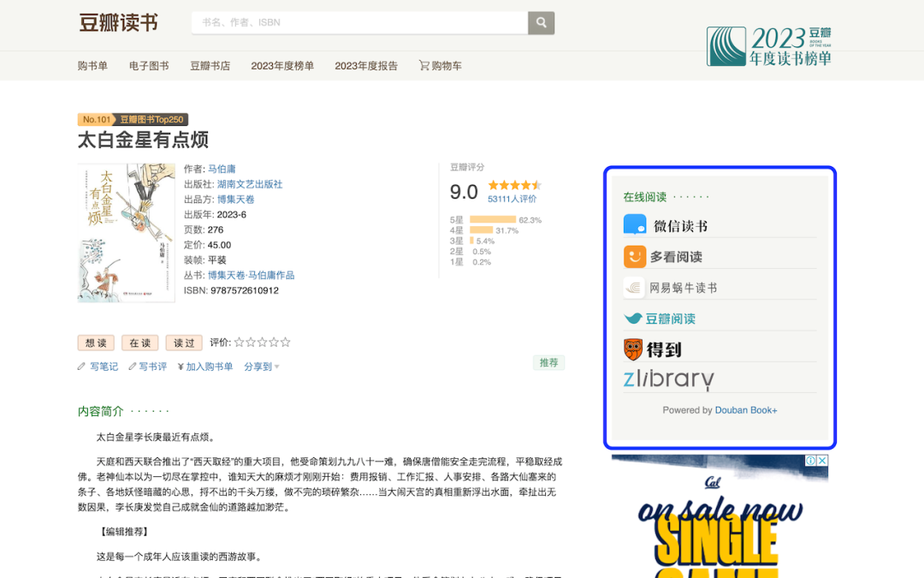Open the 2023 年度读书榜单 banner
Viewport: 924px width, 578px height.
[769, 46]
